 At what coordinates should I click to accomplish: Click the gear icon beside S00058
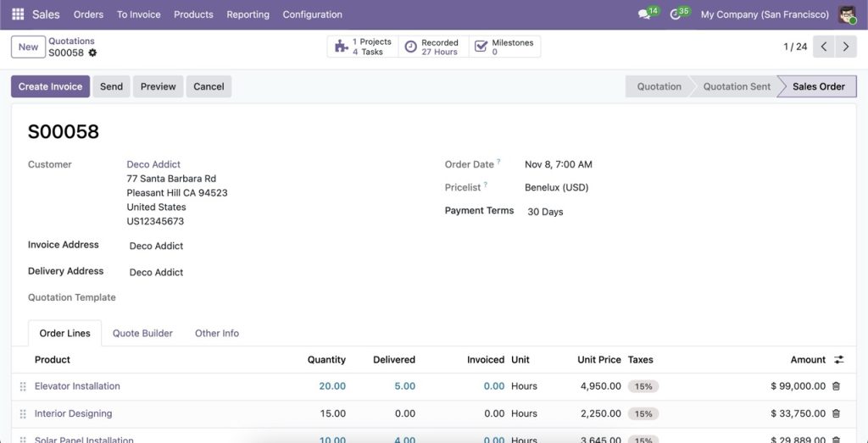tap(92, 53)
